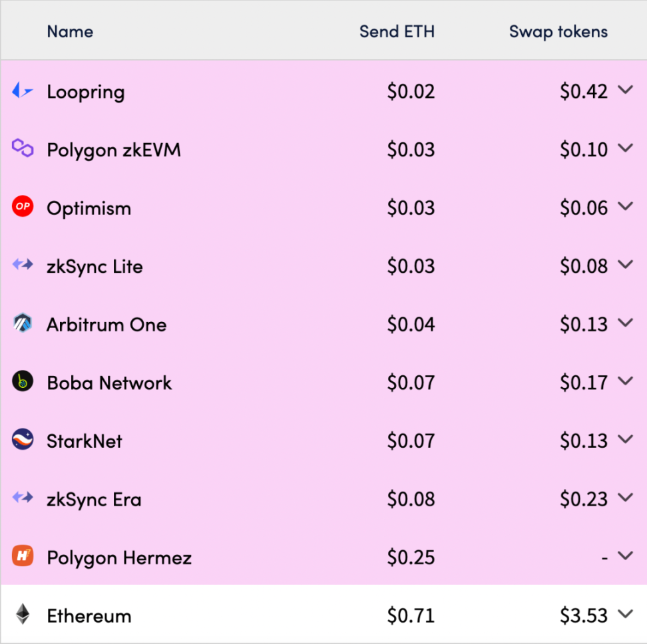Screen dimensions: 647x644
Task: Click the red Optimism OP icon
Action: [22, 206]
